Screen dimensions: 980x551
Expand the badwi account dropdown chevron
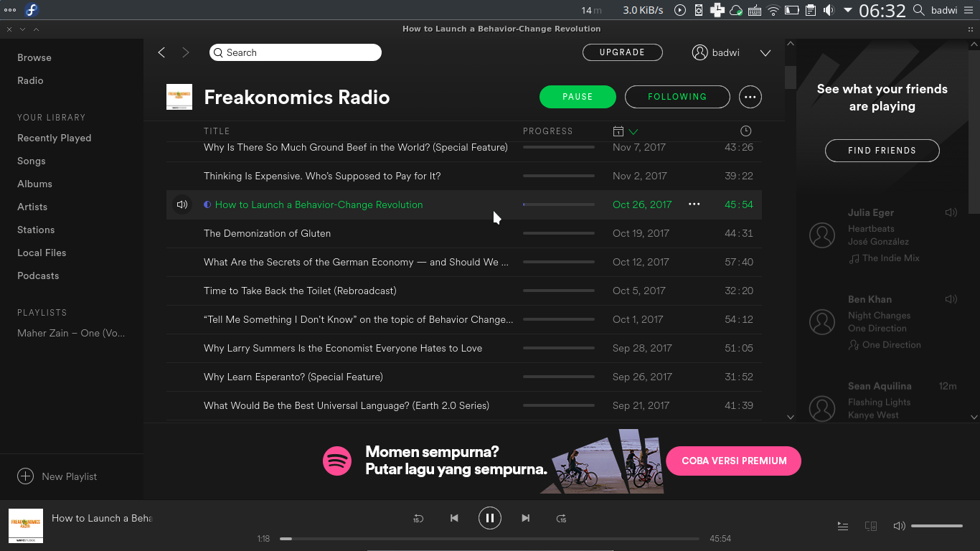[x=765, y=53]
